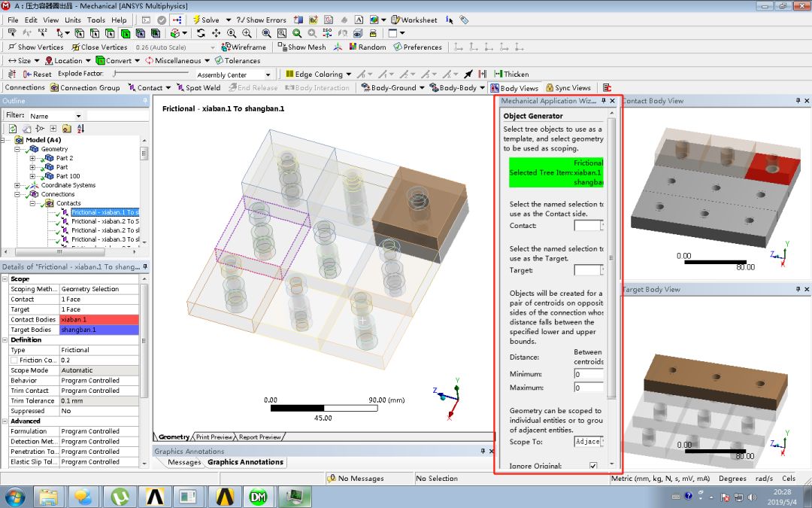
Task: Open the Units menu
Action: [72, 20]
